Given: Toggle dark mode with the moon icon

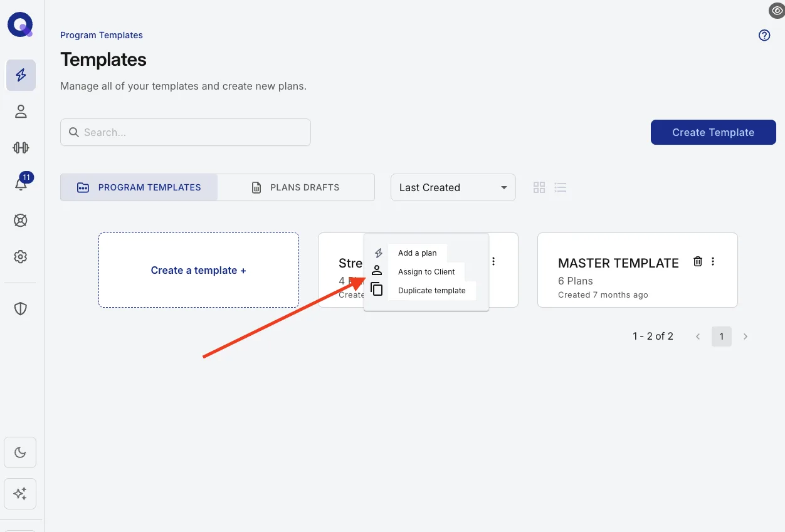Looking at the screenshot, I should coord(20,452).
